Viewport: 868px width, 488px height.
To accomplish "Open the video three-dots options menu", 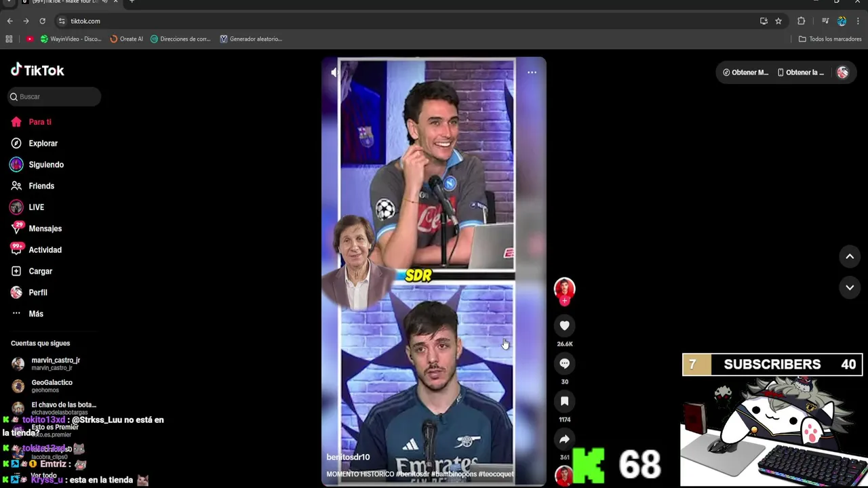I will [x=532, y=73].
